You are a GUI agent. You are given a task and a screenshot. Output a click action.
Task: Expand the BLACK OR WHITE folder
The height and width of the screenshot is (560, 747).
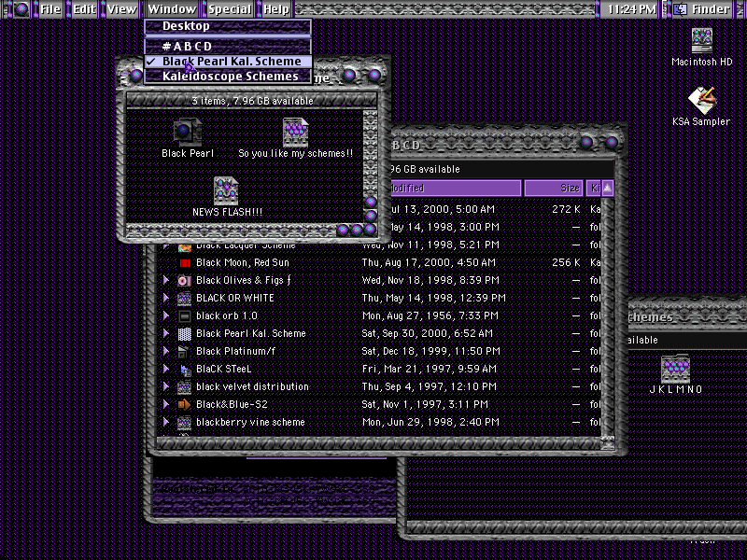coord(166,298)
